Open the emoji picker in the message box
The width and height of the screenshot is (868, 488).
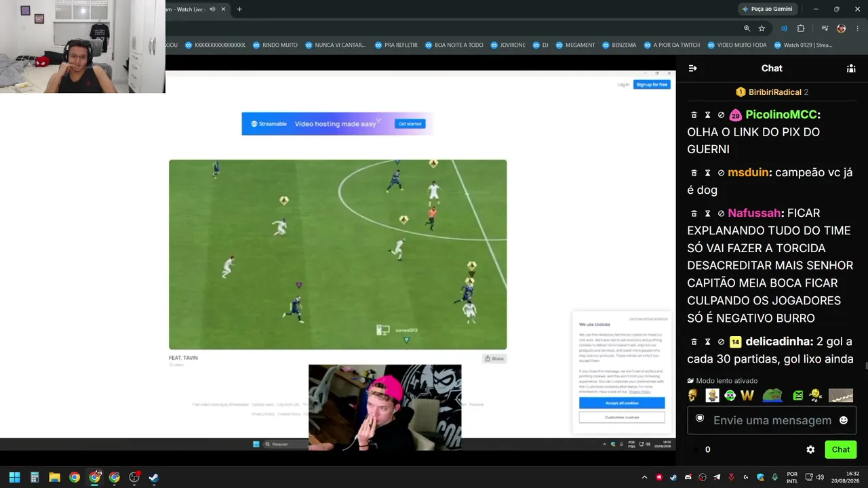tap(844, 420)
